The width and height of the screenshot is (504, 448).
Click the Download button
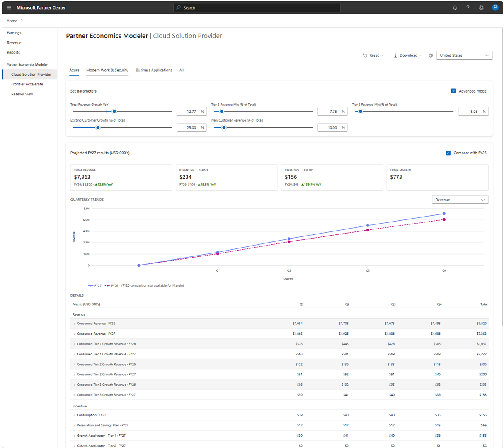click(407, 56)
